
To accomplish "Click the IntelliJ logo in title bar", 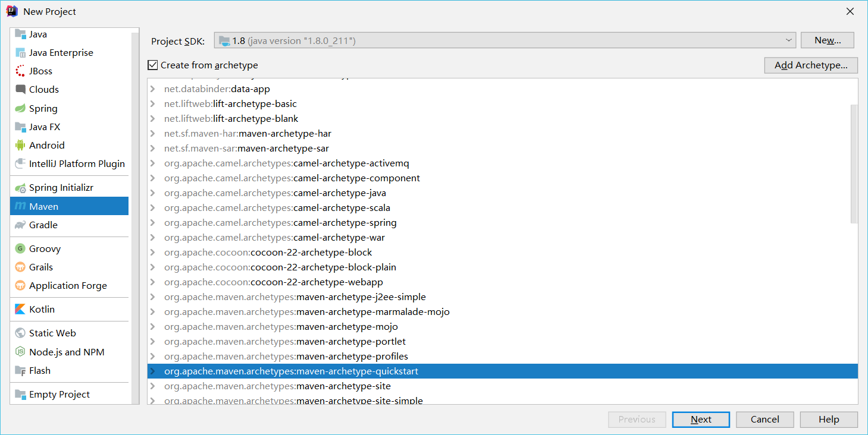I will [12, 11].
